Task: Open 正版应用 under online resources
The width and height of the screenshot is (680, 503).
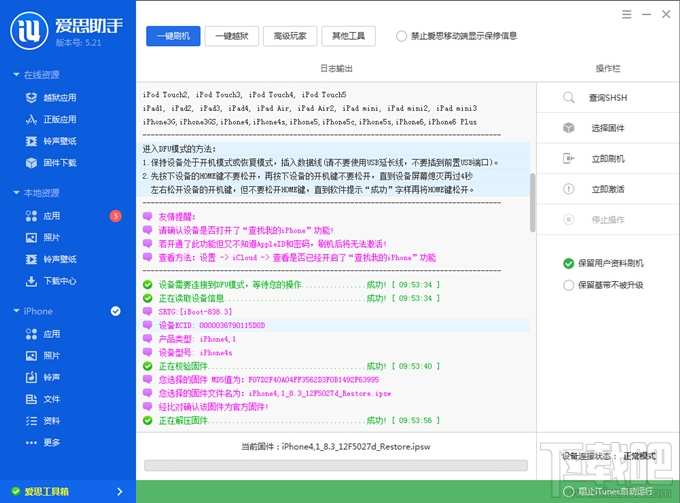Action: point(51,119)
